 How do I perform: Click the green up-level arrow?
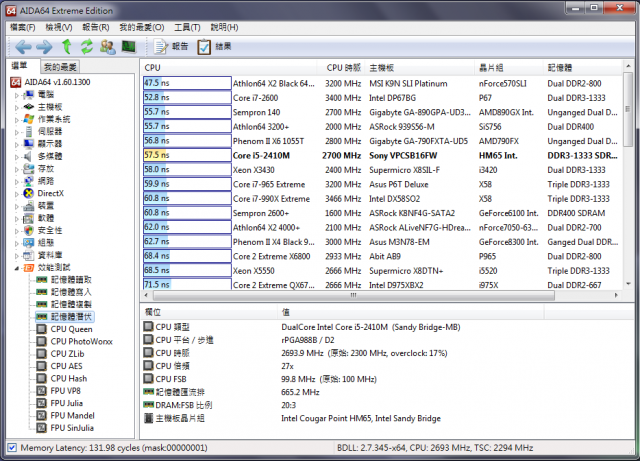(67, 47)
